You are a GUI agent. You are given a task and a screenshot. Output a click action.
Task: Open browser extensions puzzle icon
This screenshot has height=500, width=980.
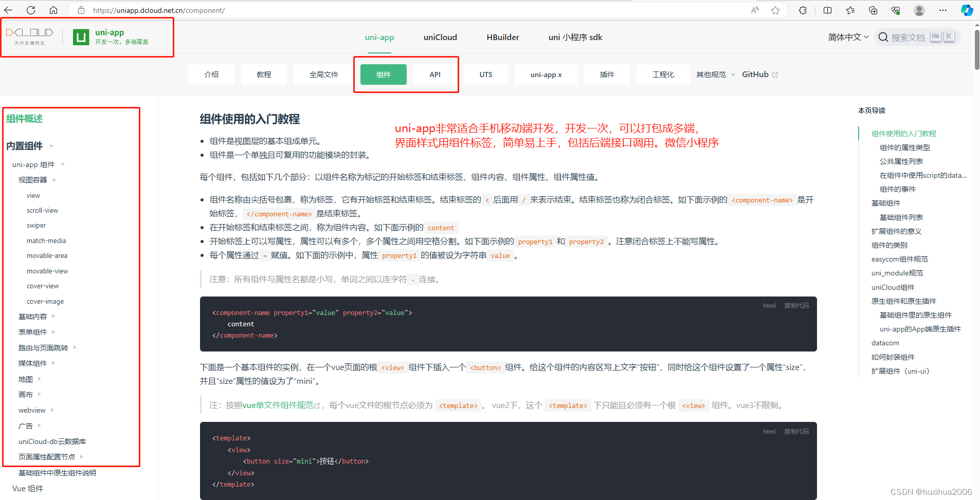[x=803, y=10]
